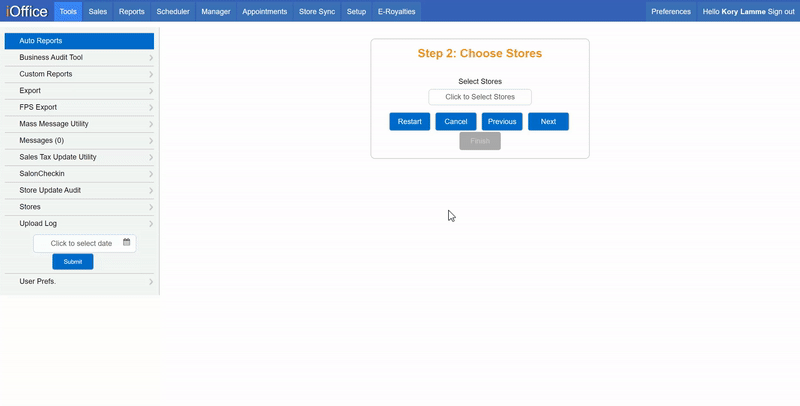Expand the Export chevron arrow
Viewport: 800px width, 406px height.
(151, 91)
